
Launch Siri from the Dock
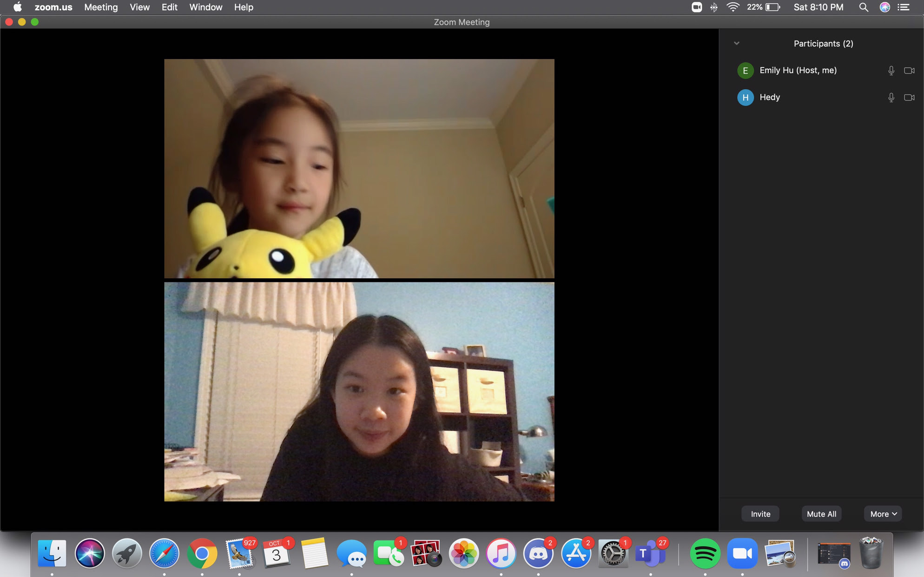90,553
